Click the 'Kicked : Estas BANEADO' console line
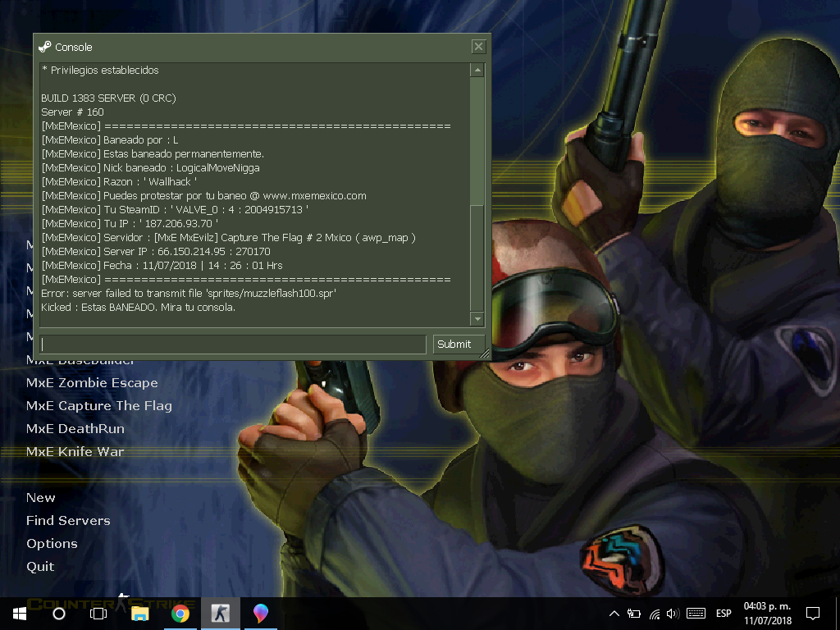The image size is (840, 630). coord(138,307)
